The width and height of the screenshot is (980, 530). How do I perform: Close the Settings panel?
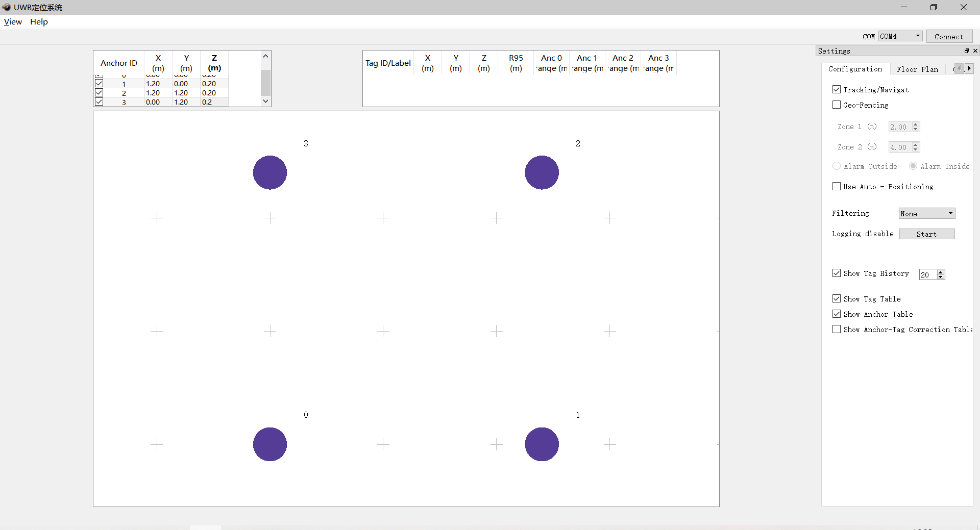tap(975, 51)
